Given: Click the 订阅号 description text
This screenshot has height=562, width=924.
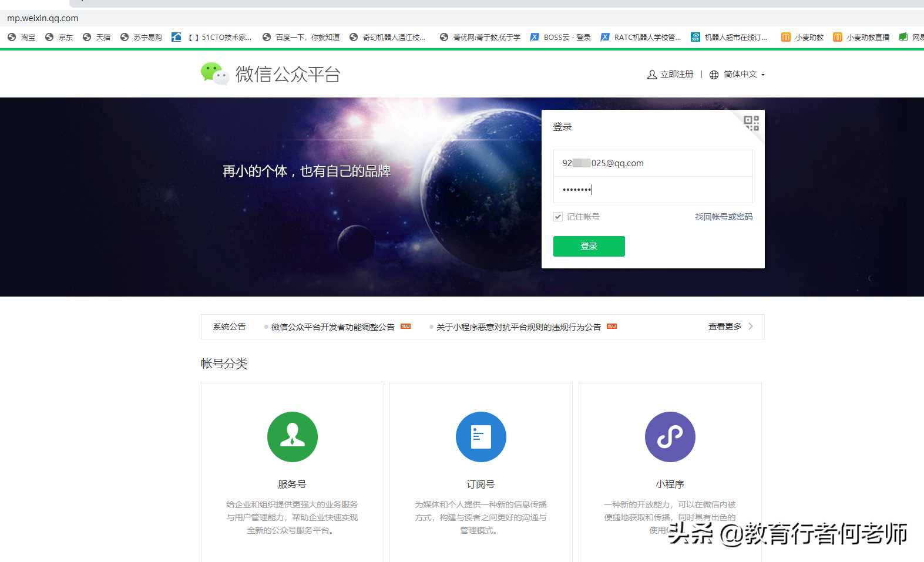Looking at the screenshot, I should click(x=481, y=517).
